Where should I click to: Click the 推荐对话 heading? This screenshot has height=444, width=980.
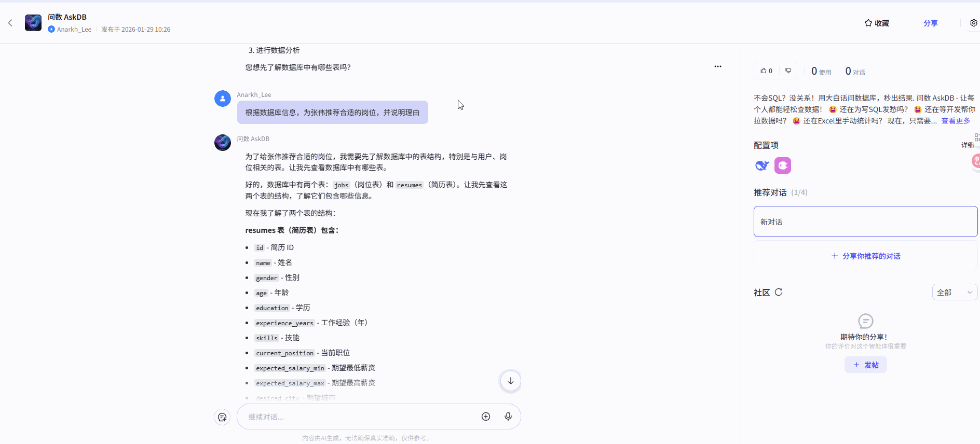coord(770,192)
